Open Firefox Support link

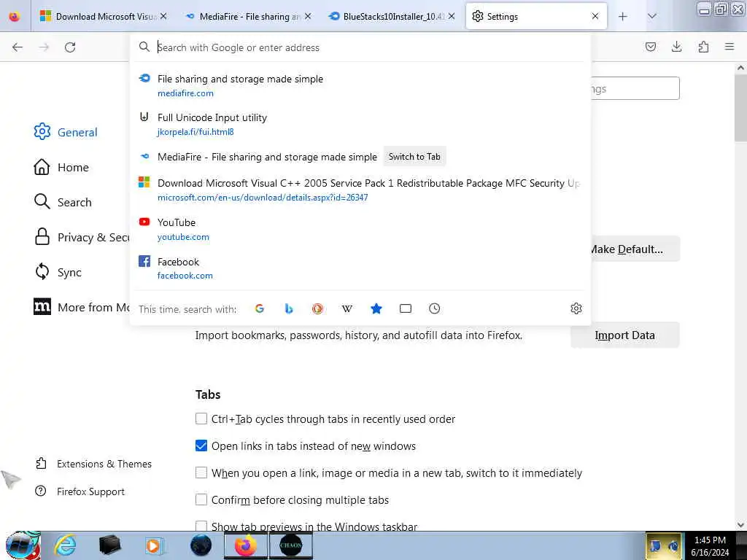click(x=80, y=491)
